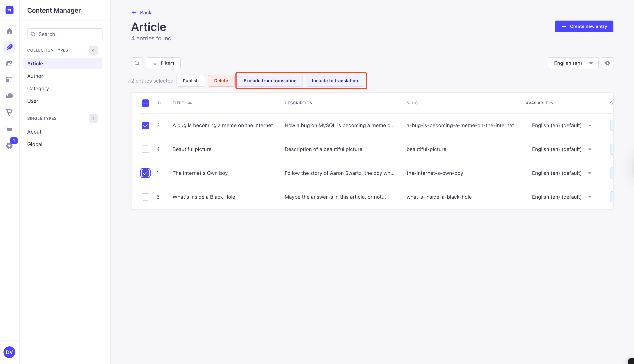Open the Marketplace cart icon
634x364 pixels.
pyautogui.click(x=9, y=130)
